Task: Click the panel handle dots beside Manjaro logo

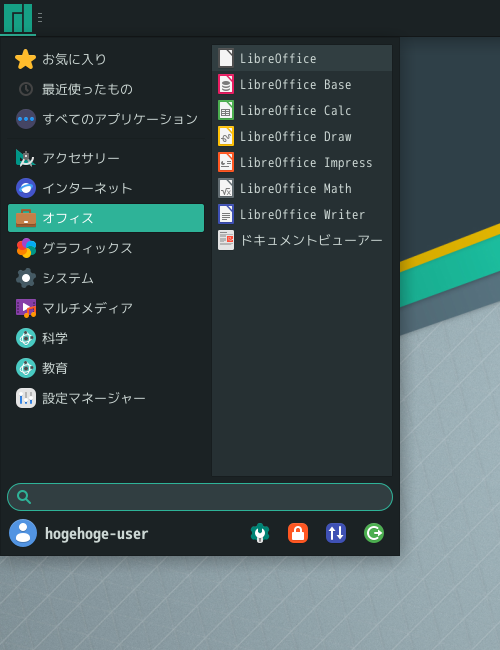Action: tap(40, 17)
